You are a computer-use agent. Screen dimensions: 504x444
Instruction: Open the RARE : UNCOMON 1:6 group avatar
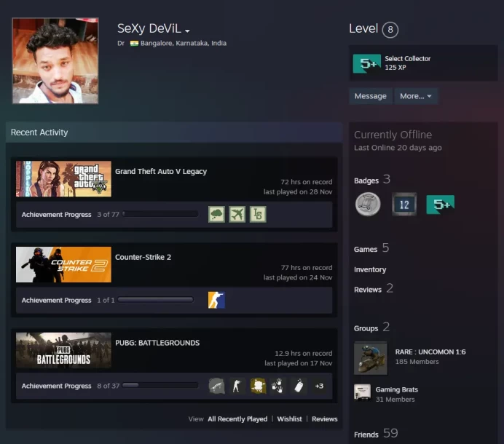pyautogui.click(x=371, y=358)
